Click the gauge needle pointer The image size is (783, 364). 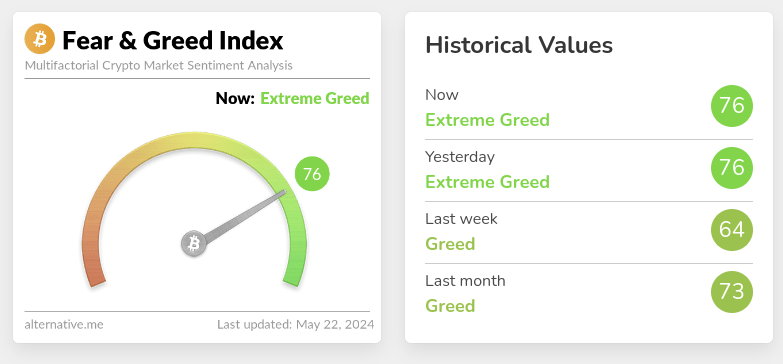click(245, 217)
